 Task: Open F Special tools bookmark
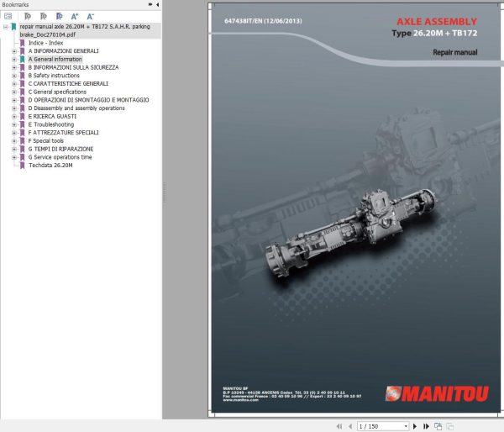pyautogui.click(x=46, y=140)
